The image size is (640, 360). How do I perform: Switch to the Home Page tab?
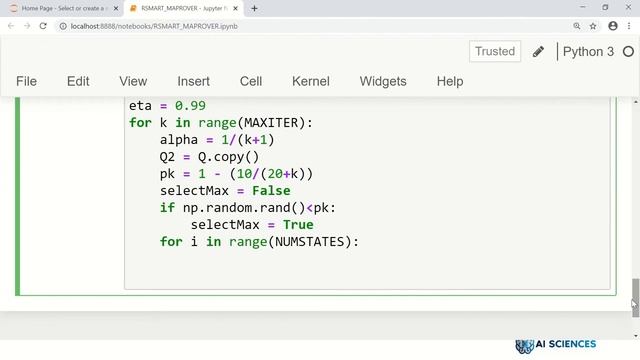tap(64, 8)
